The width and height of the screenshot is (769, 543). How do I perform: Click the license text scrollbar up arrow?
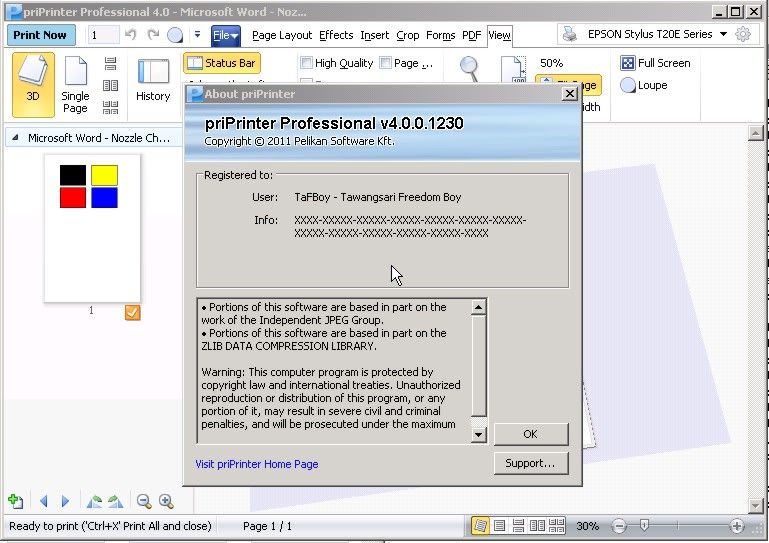tap(478, 307)
